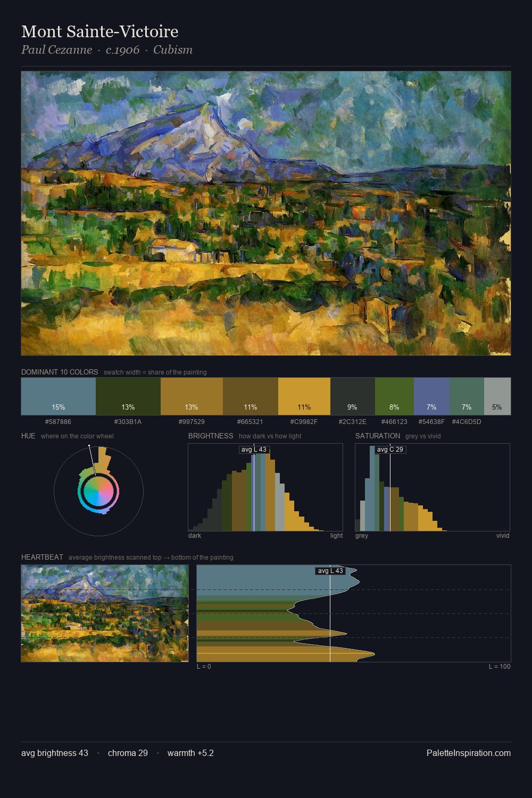This screenshot has height=798, width=532.
Task: Select the 13% ochre color swatch
Action: tap(192, 396)
